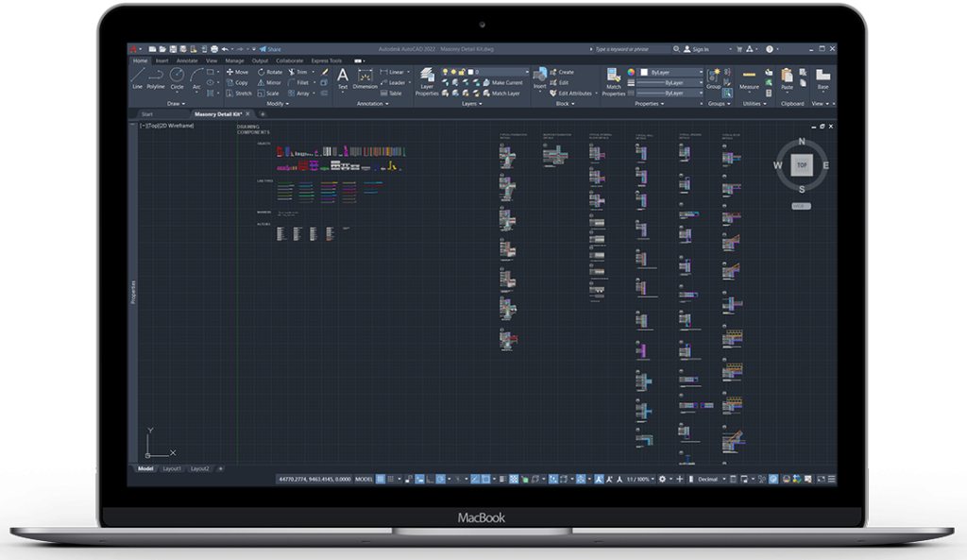Viewport: 967px width, 560px height.
Task: Toggle the light bulb layer visibility
Action: click(x=446, y=72)
